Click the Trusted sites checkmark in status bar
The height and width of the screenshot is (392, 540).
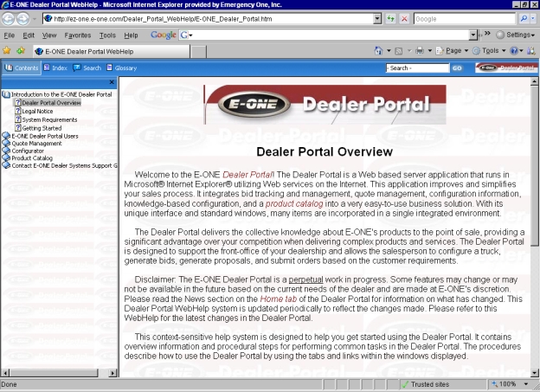click(x=405, y=384)
